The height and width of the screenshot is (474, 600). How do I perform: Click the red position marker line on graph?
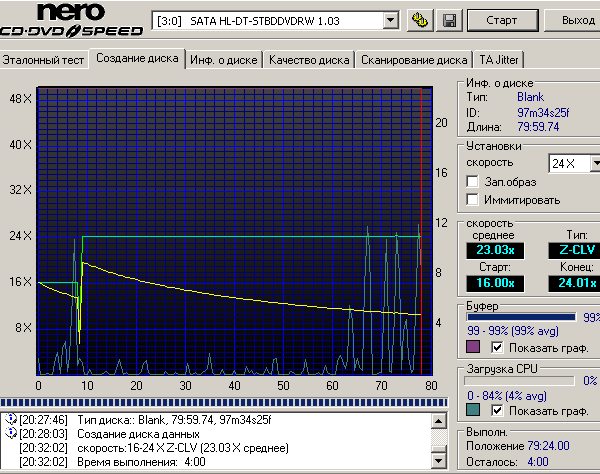pyautogui.click(x=421, y=231)
